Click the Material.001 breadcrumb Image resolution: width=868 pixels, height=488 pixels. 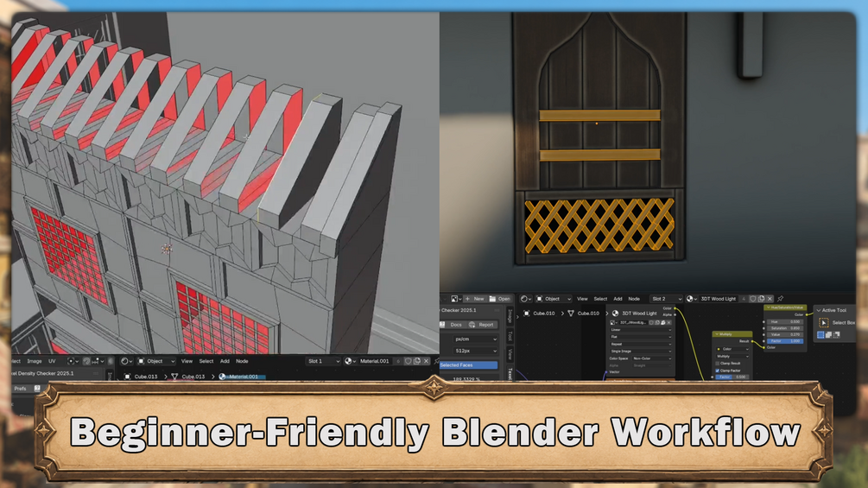(238, 377)
